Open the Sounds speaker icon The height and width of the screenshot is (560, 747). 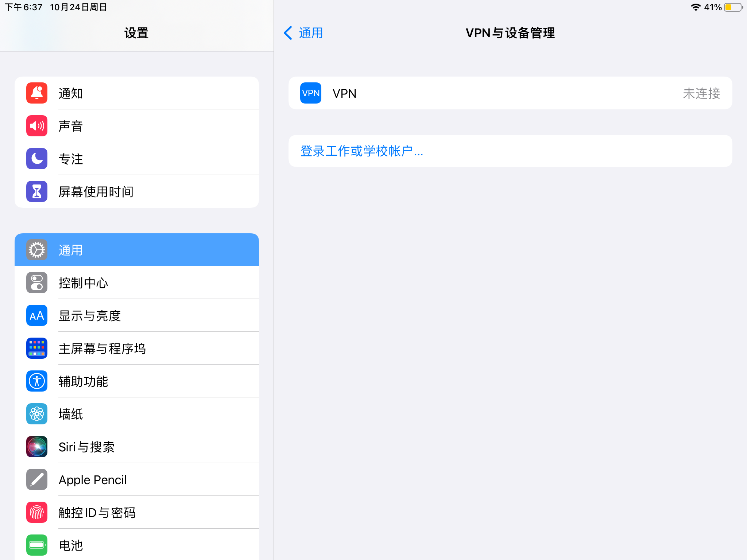37,126
